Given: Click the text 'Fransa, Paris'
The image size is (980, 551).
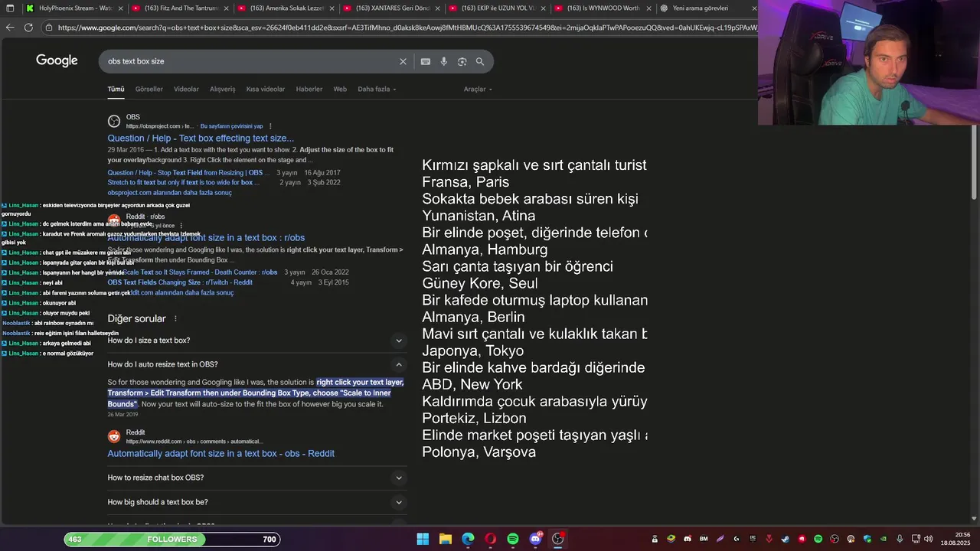Looking at the screenshot, I should (x=465, y=182).
